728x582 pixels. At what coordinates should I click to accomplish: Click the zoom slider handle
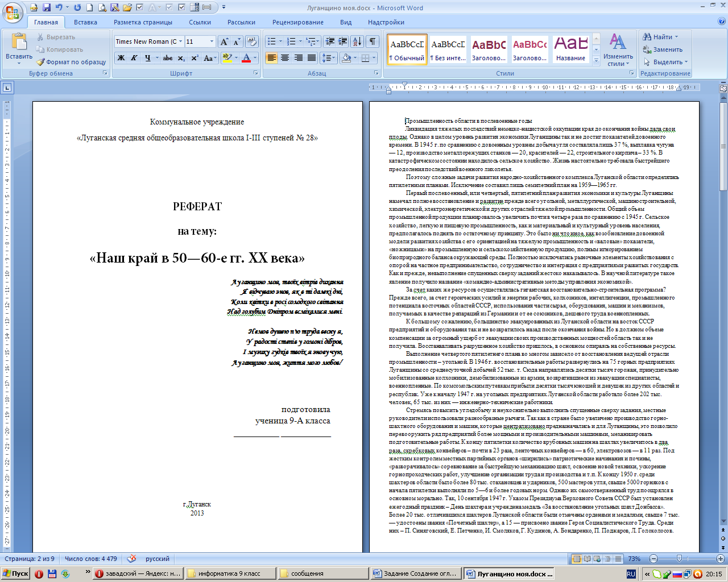point(679,559)
